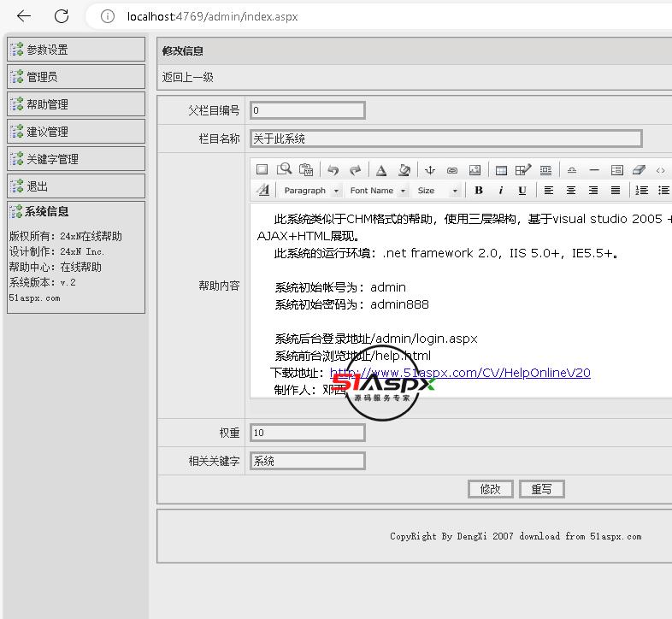Click the special character omega-like icon
The height and width of the screenshot is (619, 672).
[572, 170]
